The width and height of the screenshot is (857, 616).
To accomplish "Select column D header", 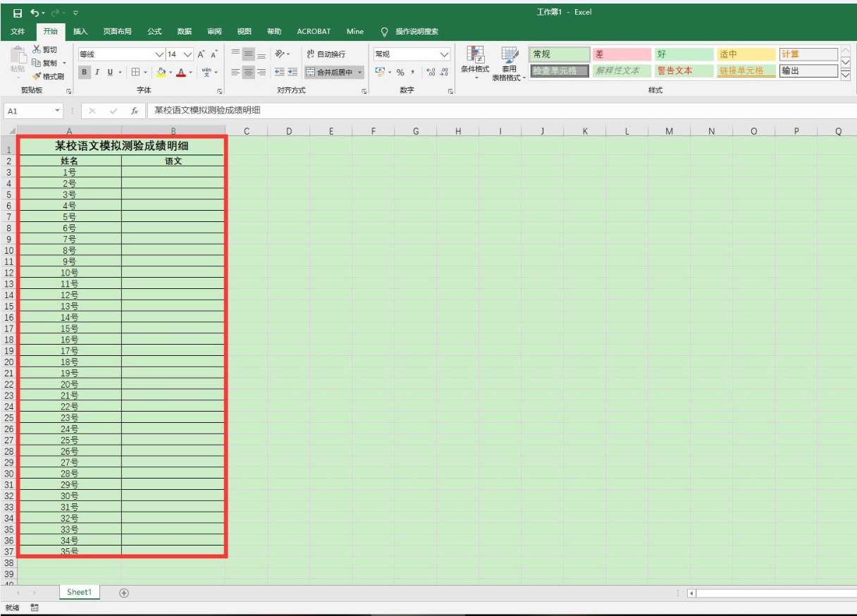I will (x=289, y=131).
